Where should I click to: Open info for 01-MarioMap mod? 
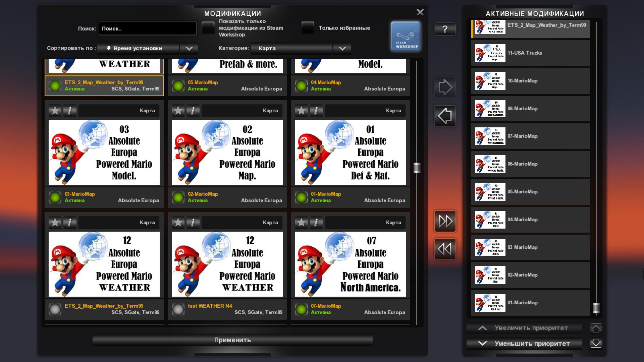(316, 111)
